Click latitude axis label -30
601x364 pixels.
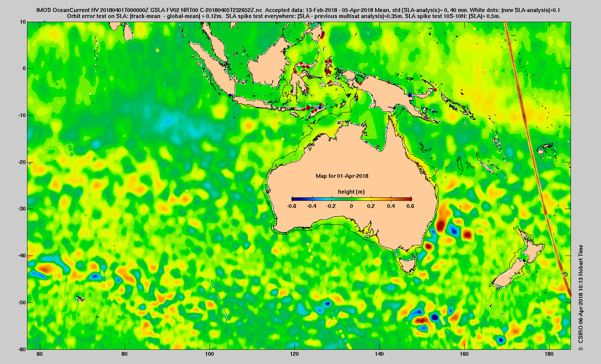(x=22, y=209)
